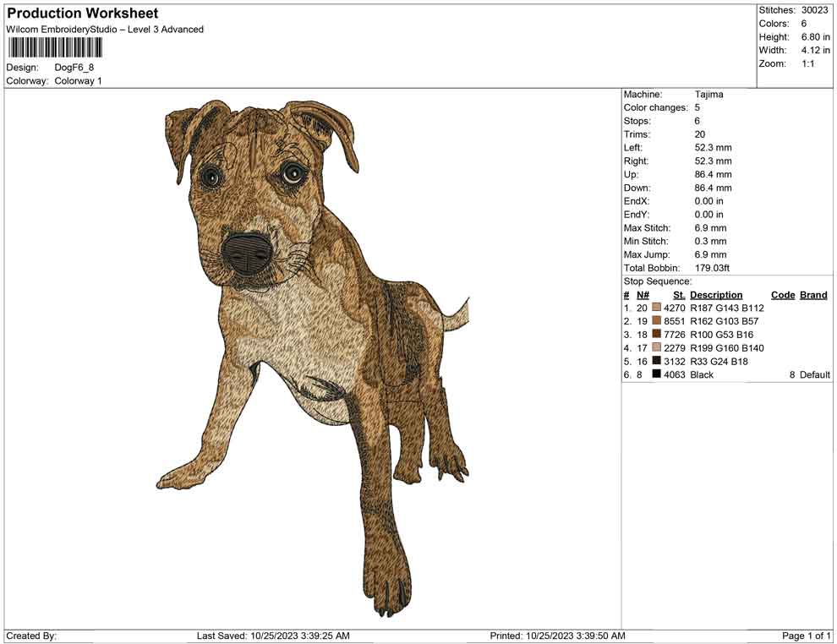Click the 'Color changes:' label
This screenshot has height=644, width=837.
coord(655,108)
